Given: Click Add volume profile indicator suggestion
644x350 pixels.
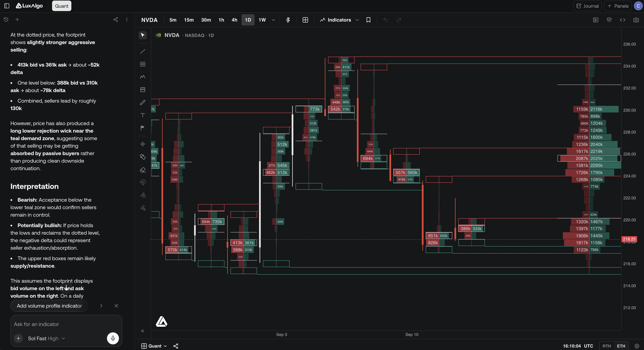Looking at the screenshot, I should [x=49, y=306].
